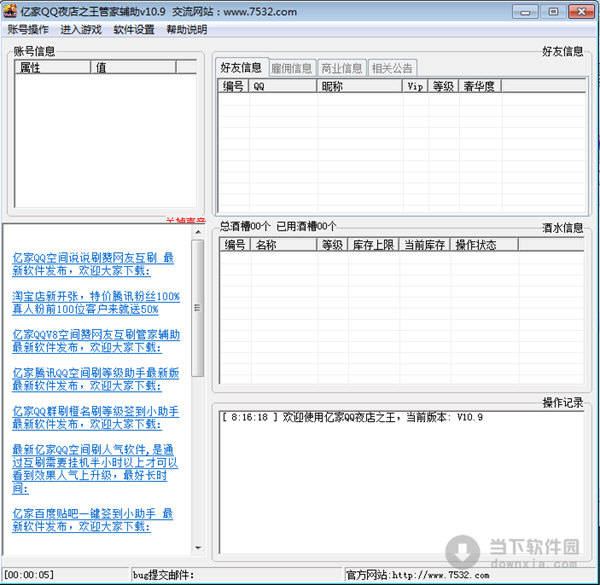Viewport: 600px width, 585px height.
Task: Switch to the 好友信息 tab
Action: point(241,67)
